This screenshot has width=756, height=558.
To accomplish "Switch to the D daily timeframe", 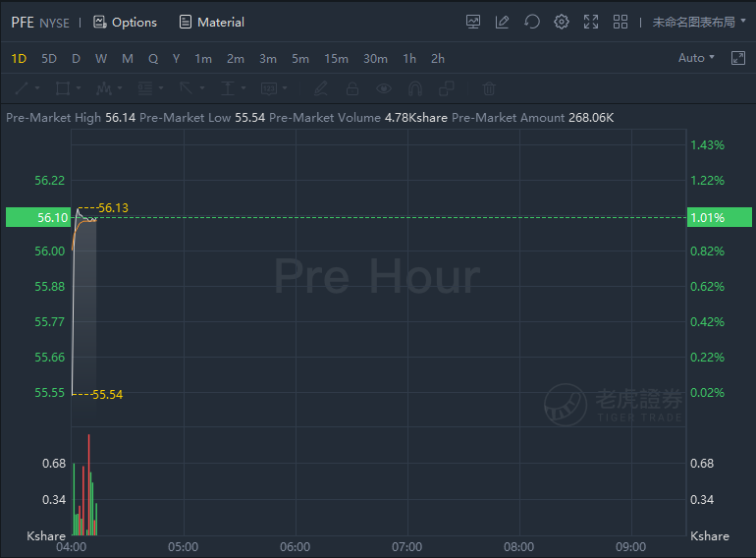I will (76, 59).
